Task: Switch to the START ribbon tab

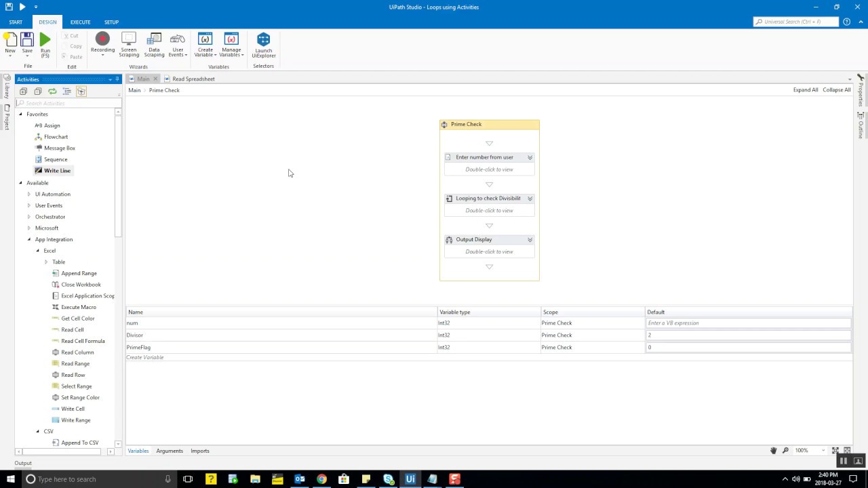Action: point(16,22)
